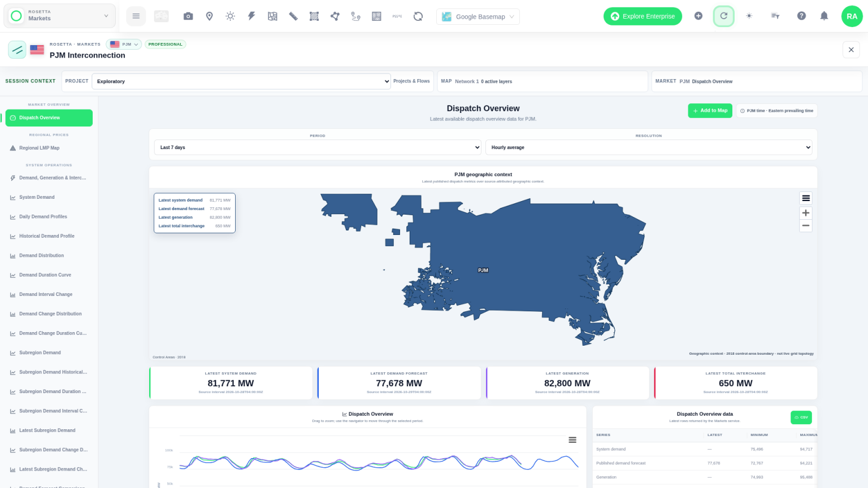Click the lightning bolt power icon
Image resolution: width=868 pixels, height=488 pixels.
point(251,16)
